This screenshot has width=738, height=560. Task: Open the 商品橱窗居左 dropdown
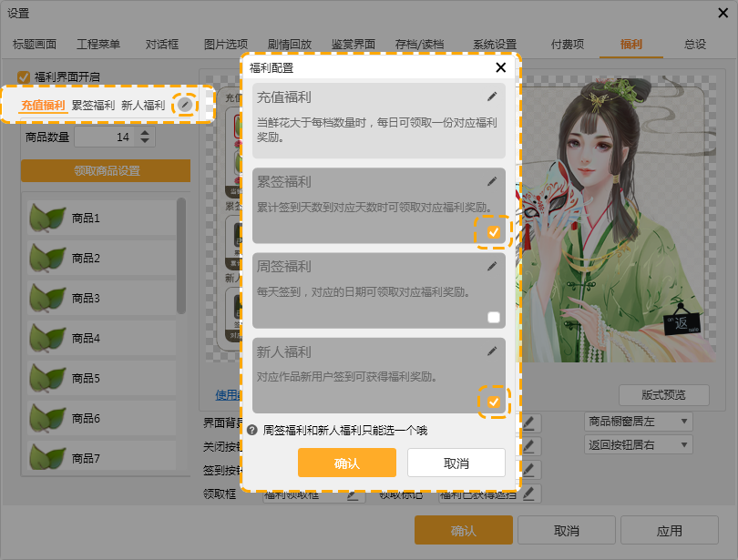[638, 422]
